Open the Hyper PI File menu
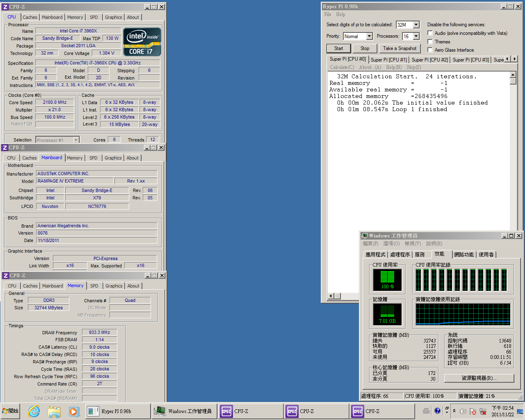This screenshot has height=420, width=525. click(328, 14)
